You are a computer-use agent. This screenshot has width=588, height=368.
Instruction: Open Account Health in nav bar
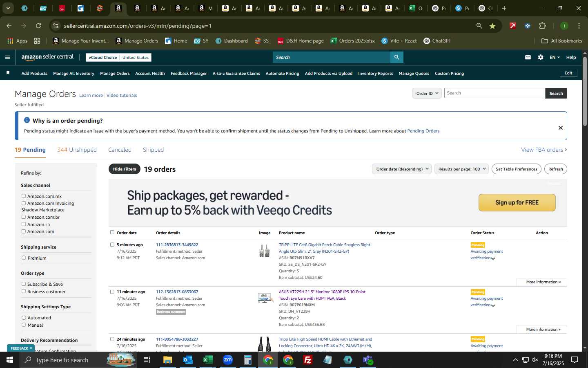tap(150, 74)
